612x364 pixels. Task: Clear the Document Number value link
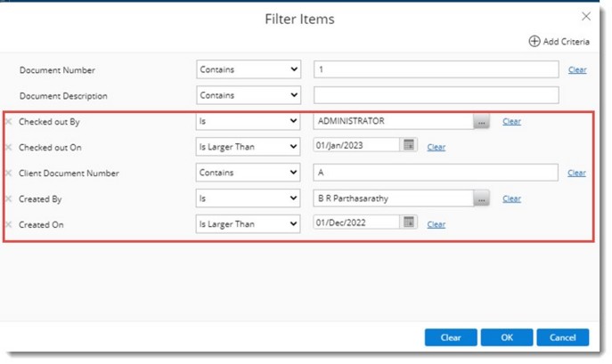tap(577, 69)
